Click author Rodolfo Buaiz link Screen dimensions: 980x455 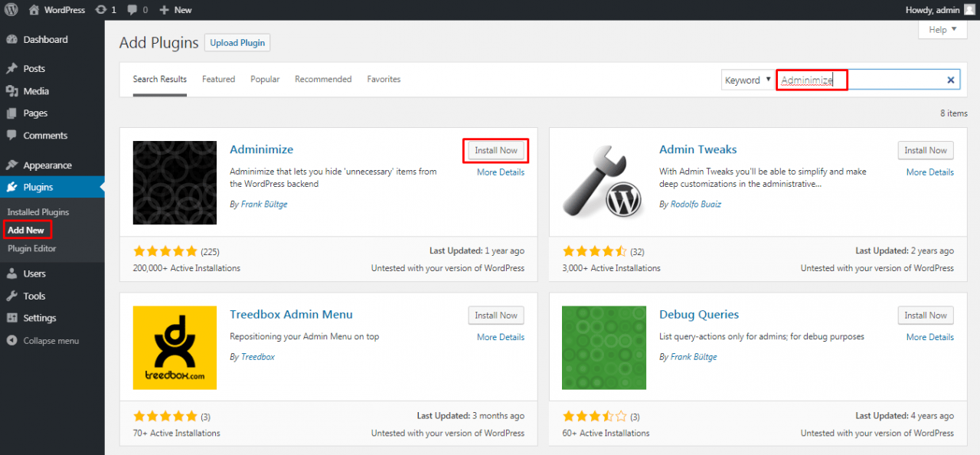(x=695, y=205)
